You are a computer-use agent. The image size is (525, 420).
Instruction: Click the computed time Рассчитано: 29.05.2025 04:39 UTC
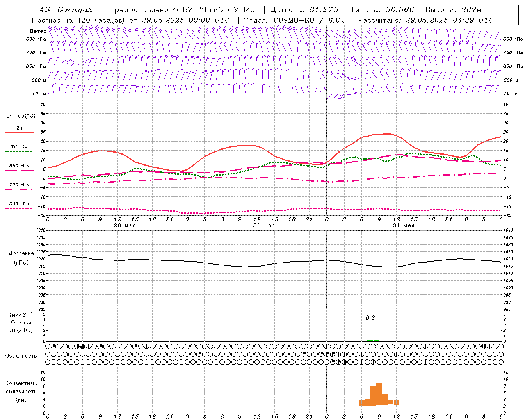pyautogui.click(x=426, y=20)
